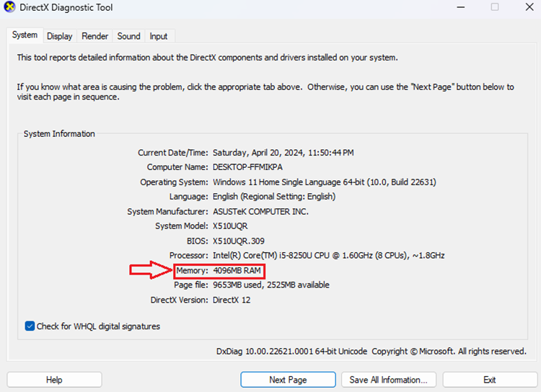Switch to the Display tab
This screenshot has width=541, height=392.
point(60,36)
